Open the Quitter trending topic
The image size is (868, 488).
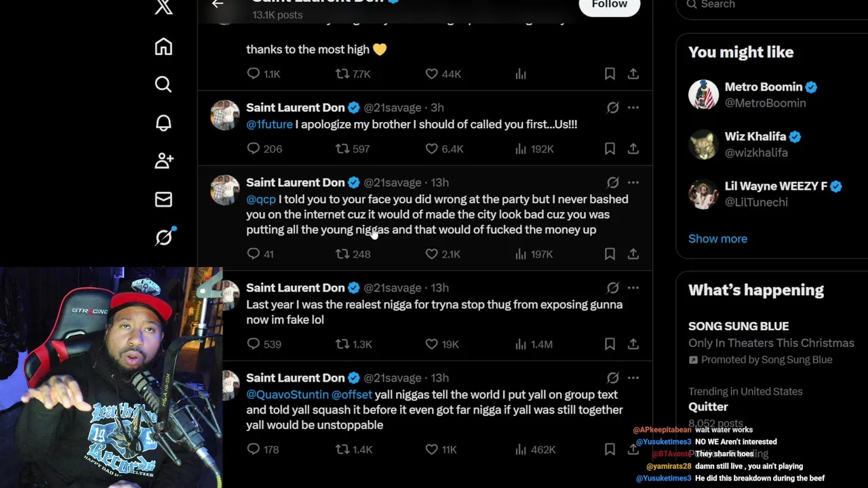click(x=708, y=407)
